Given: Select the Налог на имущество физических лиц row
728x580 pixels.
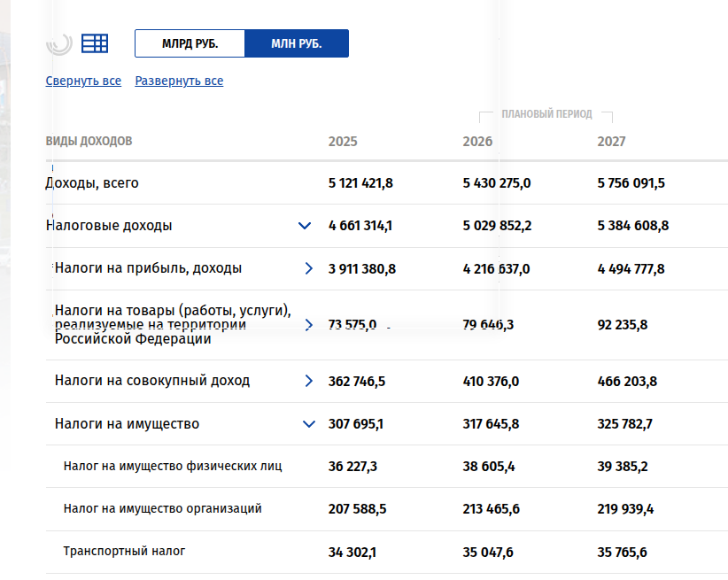Looking at the screenshot, I should [173, 466].
